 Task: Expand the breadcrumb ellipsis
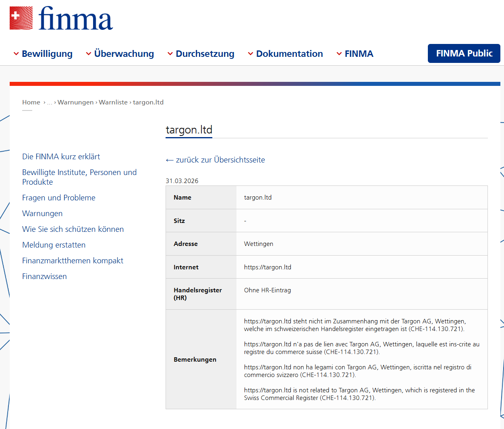click(x=50, y=102)
